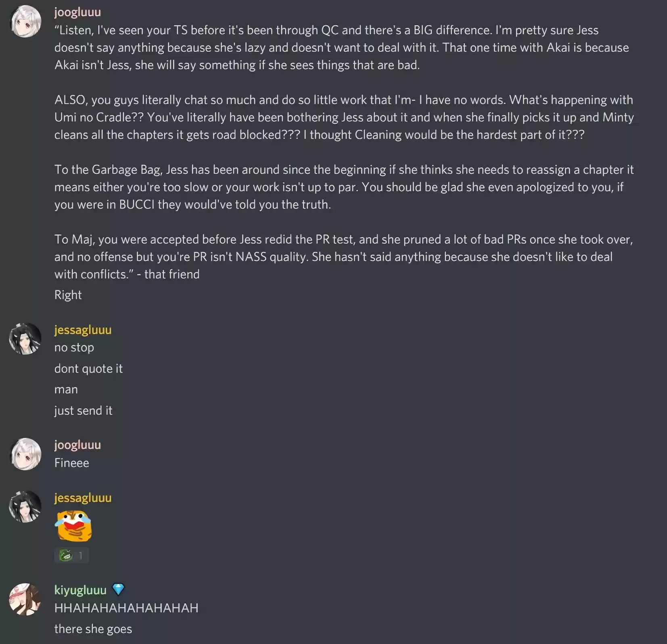Click the 'HHAHAHAHAHAHAHAH' message

(126, 608)
